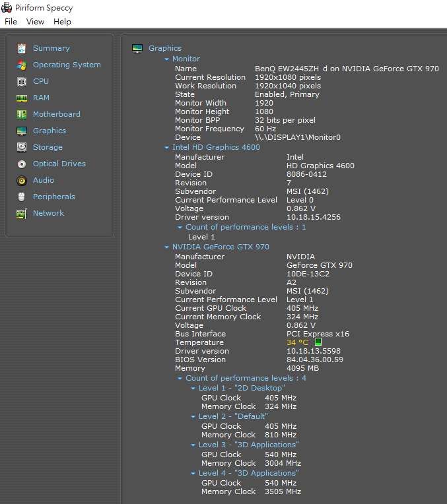Click the Audio speaker icon
Screen dimensions: 447x504
22,180
